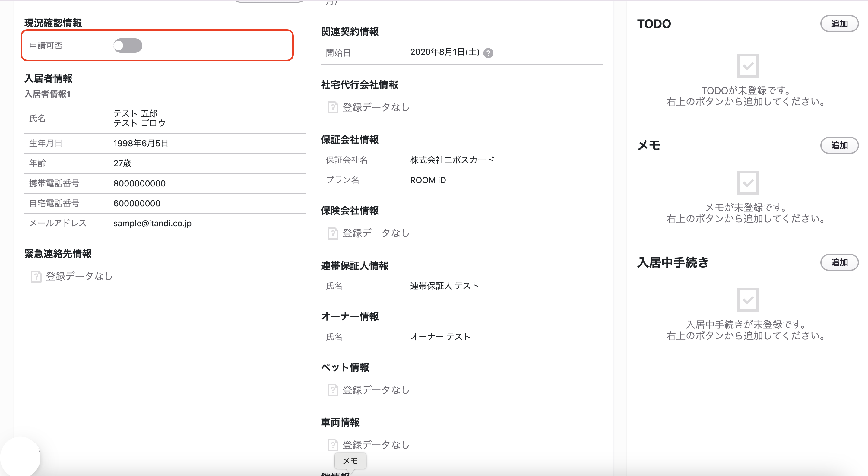
Task: Click the no-data icon under 緊急連絡先情報
Action: tap(36, 276)
